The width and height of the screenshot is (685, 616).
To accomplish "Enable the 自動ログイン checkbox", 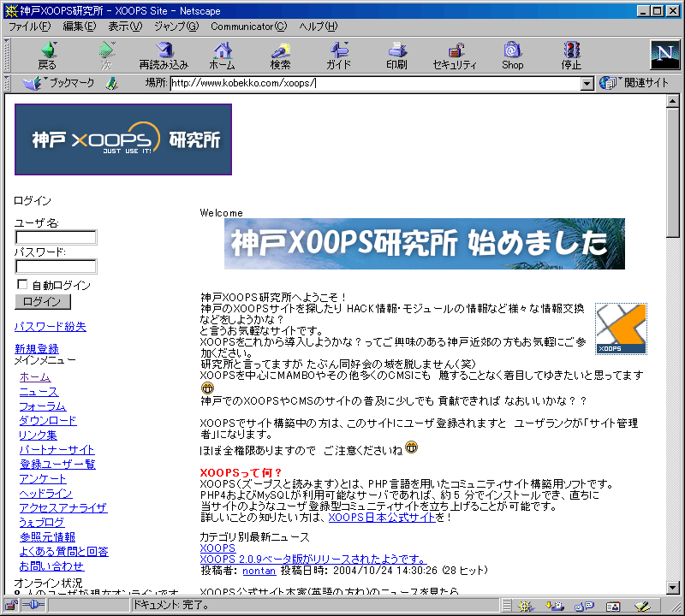I will [22, 284].
